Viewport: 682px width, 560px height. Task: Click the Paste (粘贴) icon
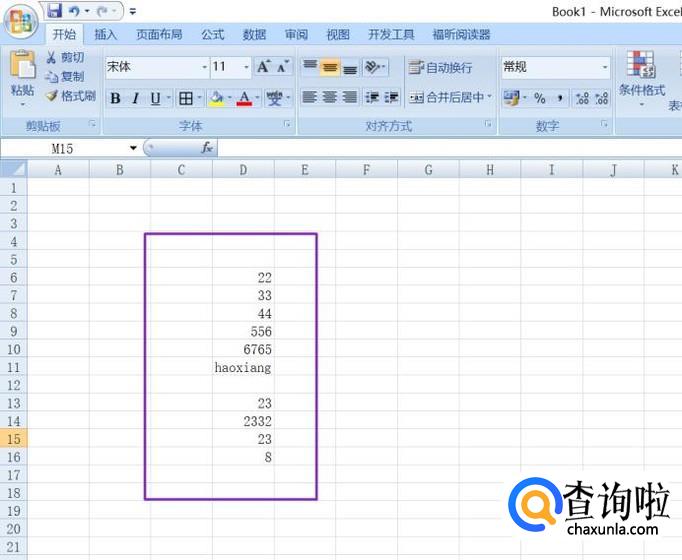(x=22, y=65)
